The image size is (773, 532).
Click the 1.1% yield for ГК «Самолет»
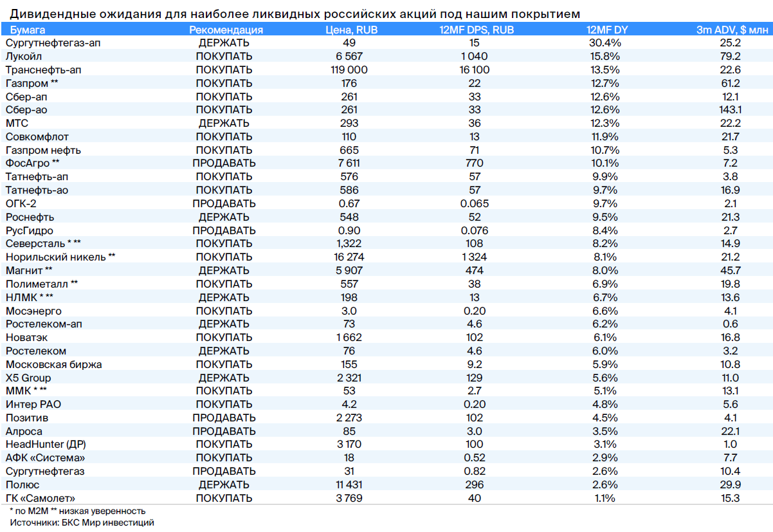605,499
